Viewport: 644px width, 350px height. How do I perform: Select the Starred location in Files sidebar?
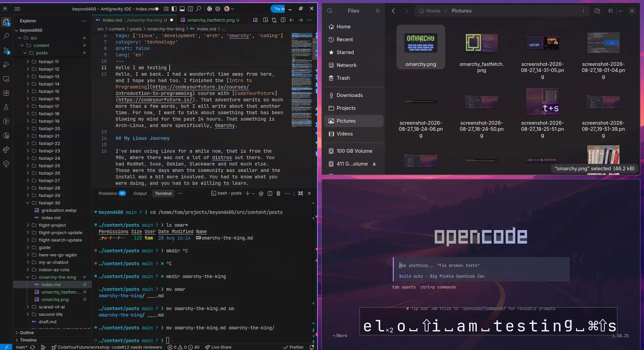354,52
